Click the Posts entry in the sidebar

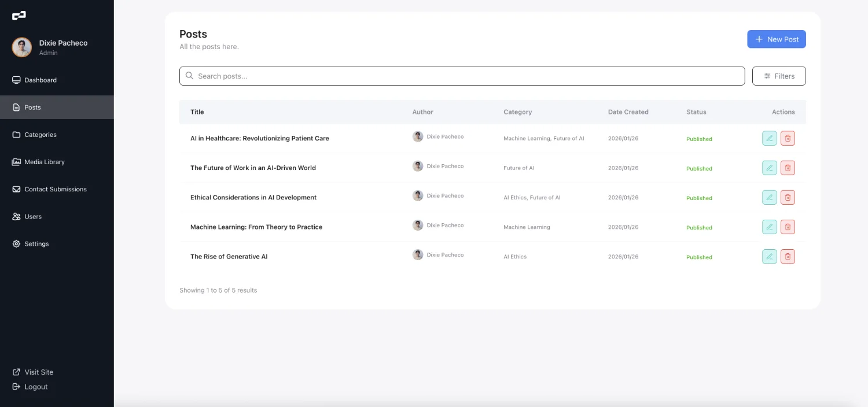tap(32, 107)
